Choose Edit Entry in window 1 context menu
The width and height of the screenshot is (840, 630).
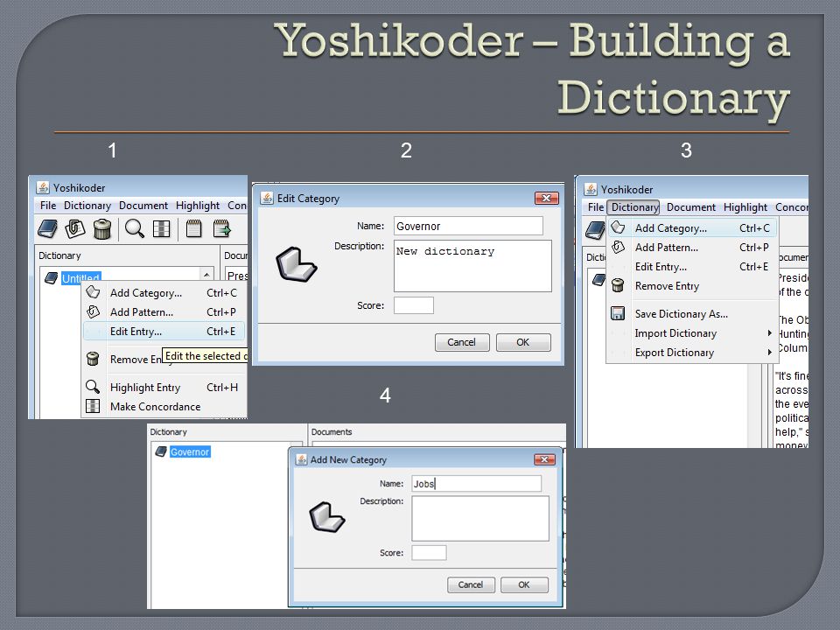point(164,331)
